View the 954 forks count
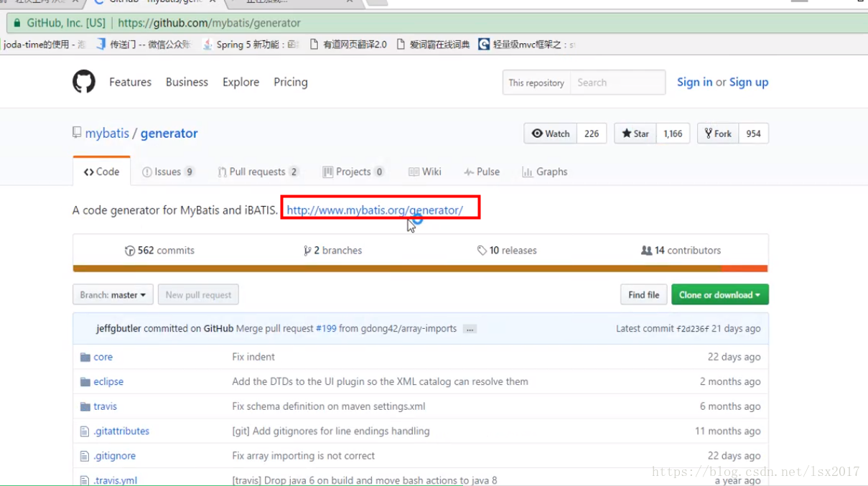This screenshot has width=868, height=486. 753,134
